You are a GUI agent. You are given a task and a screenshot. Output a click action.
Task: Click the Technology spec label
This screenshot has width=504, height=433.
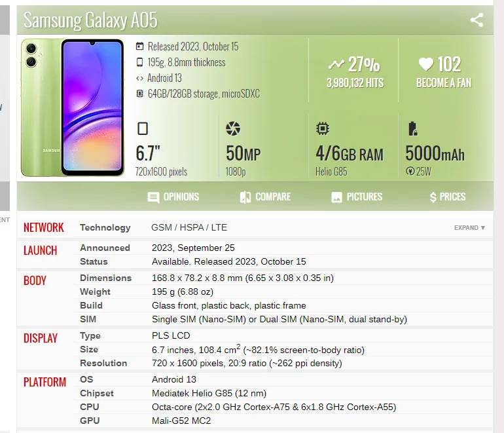tap(105, 228)
